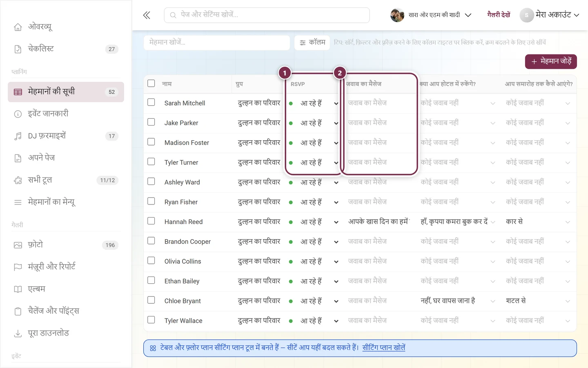Click the चेकलिस्ट document icon
The height and width of the screenshot is (368, 588).
(18, 49)
